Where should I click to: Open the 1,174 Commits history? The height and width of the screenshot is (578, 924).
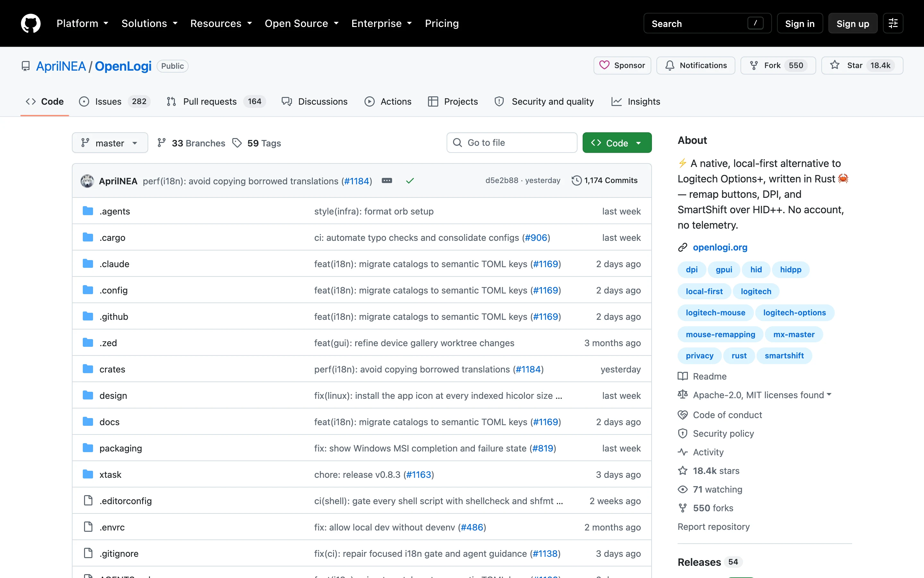coord(604,180)
